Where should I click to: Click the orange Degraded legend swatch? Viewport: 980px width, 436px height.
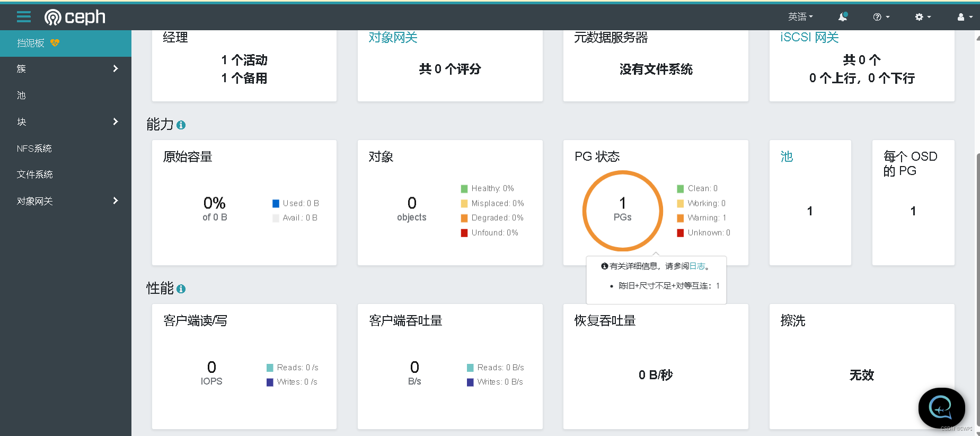click(464, 218)
